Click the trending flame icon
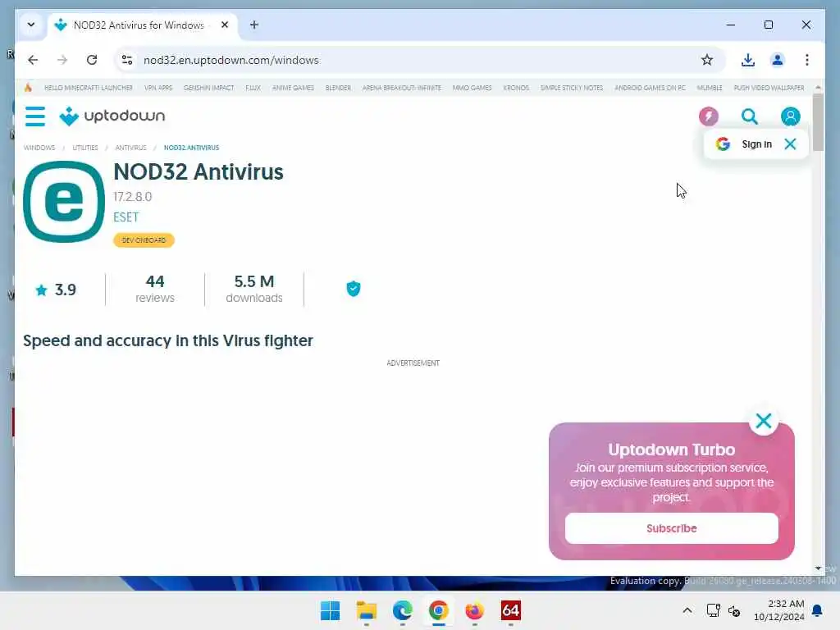The height and width of the screenshot is (630, 840). (x=28, y=87)
